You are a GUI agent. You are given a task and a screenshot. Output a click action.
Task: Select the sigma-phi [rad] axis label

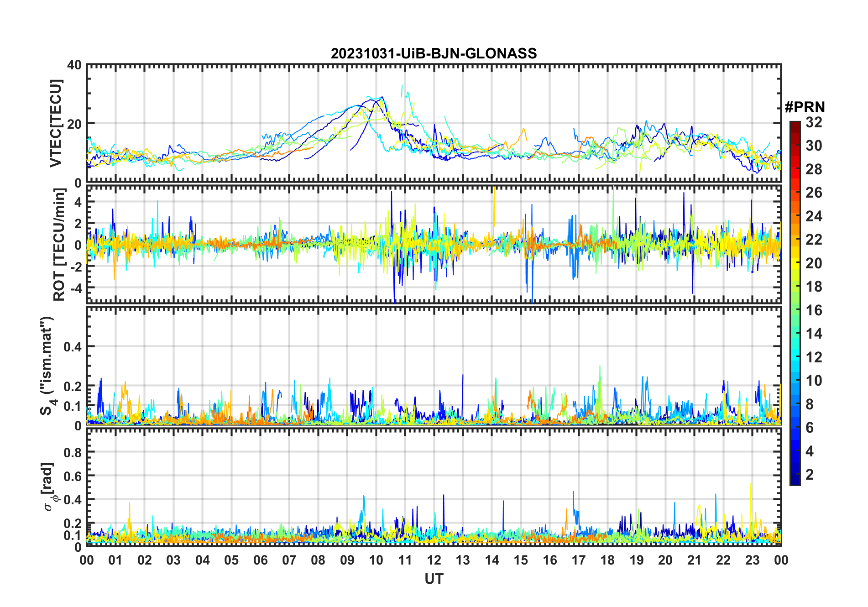[50, 487]
